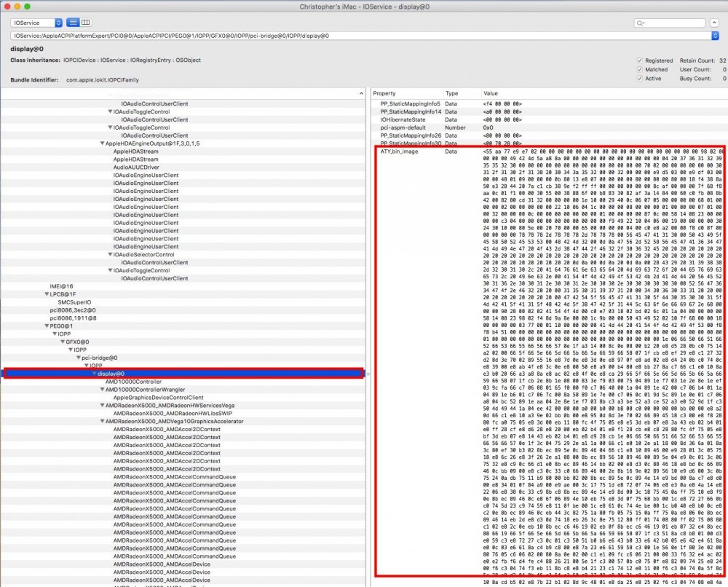
Task: Select the AudioAUUCDriver tree entry
Action: click(x=136, y=168)
